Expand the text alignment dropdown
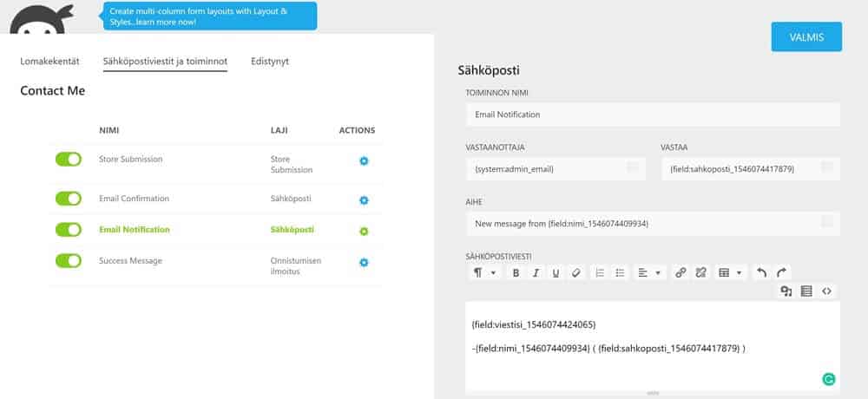Screen dimensions: 868x399 pos(648,272)
